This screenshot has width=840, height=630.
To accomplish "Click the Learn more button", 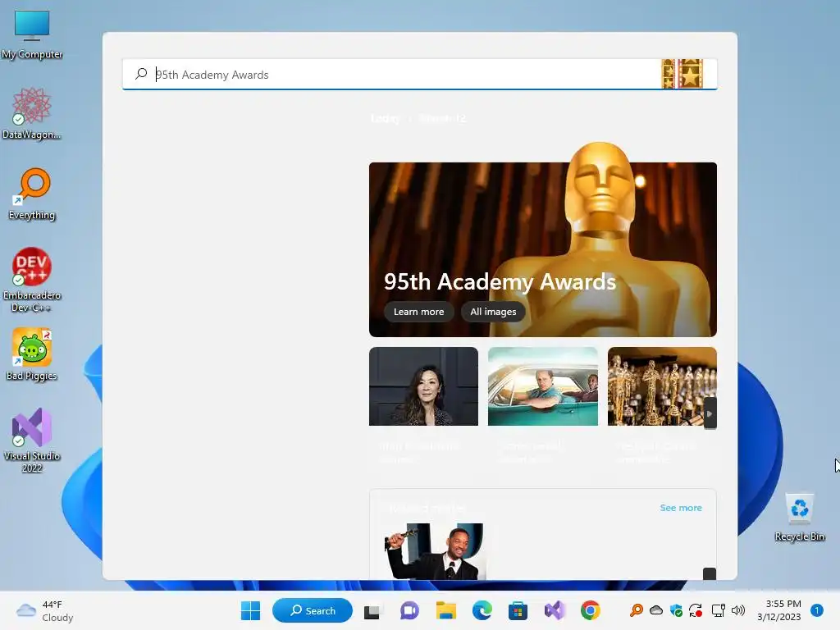I will point(418,312).
